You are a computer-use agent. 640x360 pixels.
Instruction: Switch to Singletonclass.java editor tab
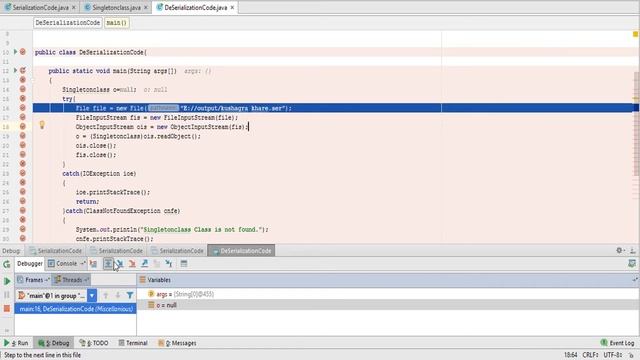(116, 7)
